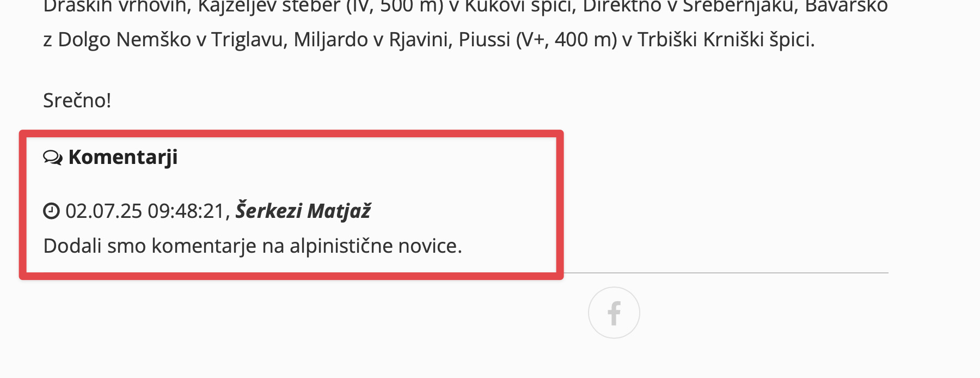Image resolution: width=980 pixels, height=378 pixels.
Task: Click the comment text starting with Dodali
Action: (252, 246)
